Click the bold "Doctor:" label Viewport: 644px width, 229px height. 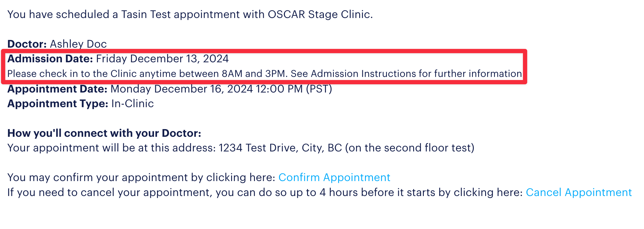click(x=27, y=44)
